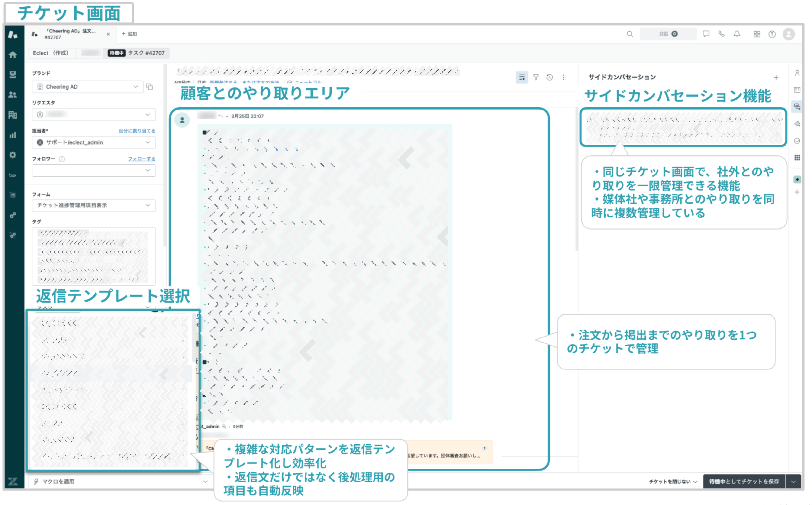Click the 自分に割り当てる link
The width and height of the screenshot is (812, 505).
(137, 131)
